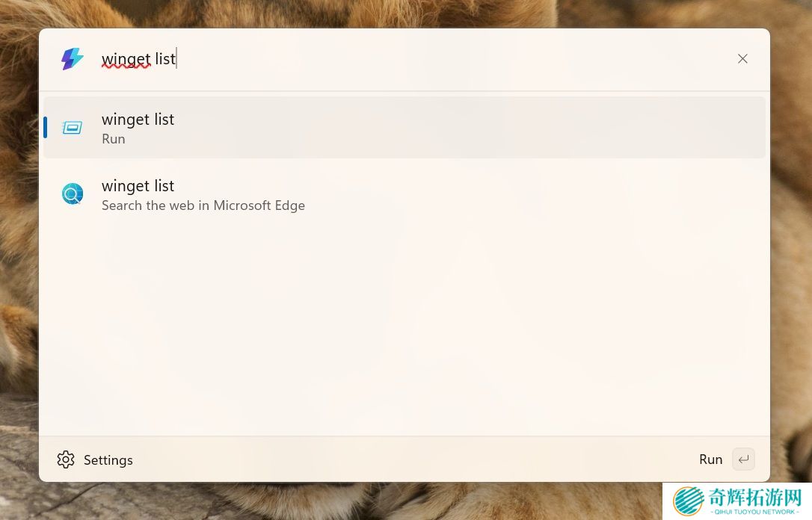This screenshot has height=520, width=812.
Task: Select the "winget list" Run command result
Action: tap(404, 128)
